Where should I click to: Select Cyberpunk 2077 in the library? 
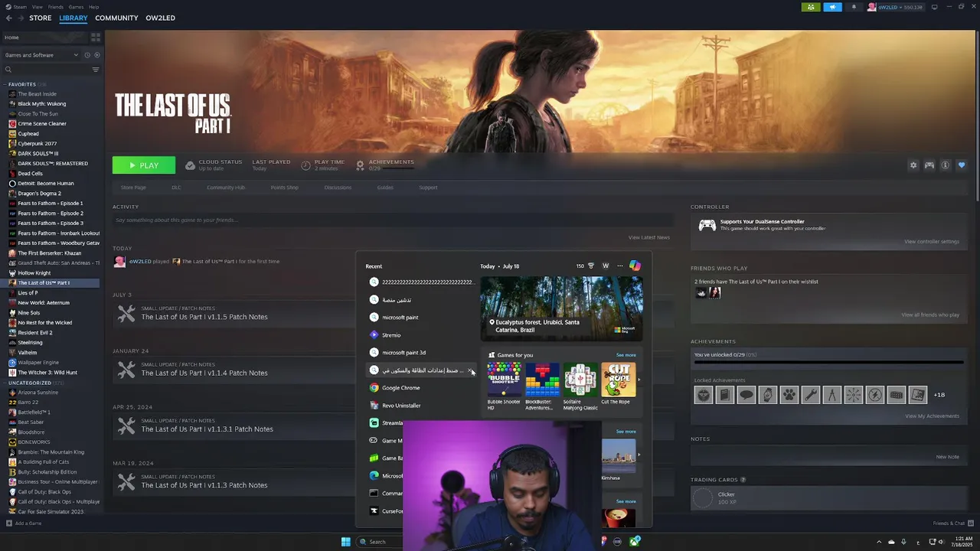pyautogui.click(x=38, y=143)
